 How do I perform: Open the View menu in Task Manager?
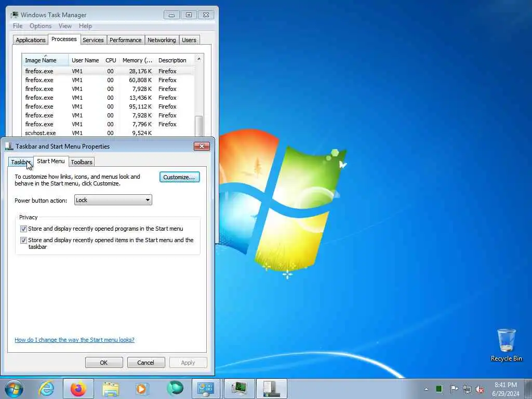pos(65,26)
